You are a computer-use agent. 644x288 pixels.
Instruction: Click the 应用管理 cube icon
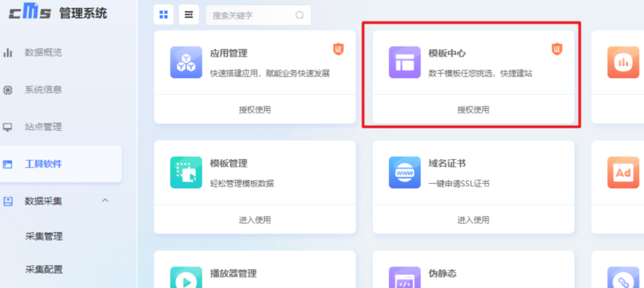pos(186,62)
